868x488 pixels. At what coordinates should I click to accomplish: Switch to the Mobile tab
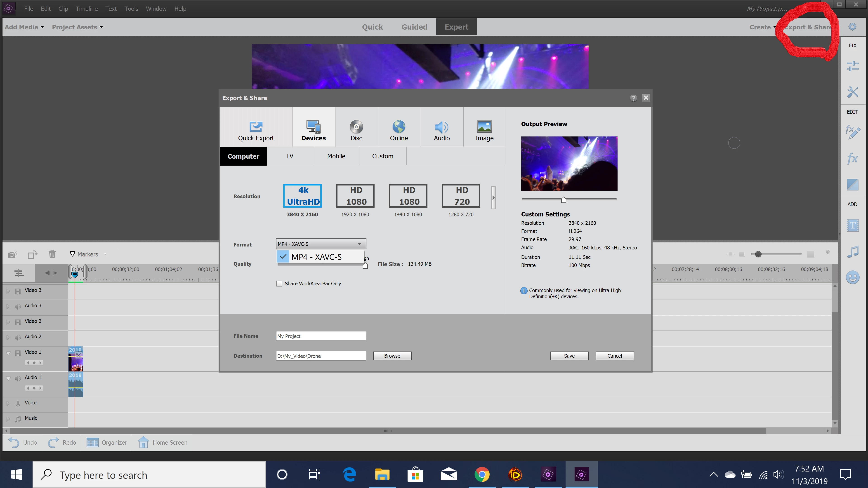[x=336, y=156]
